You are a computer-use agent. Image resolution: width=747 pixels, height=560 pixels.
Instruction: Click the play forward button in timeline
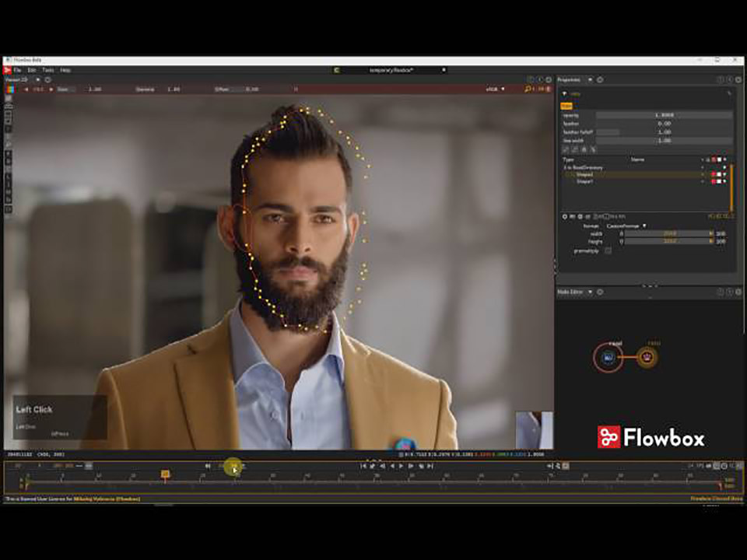(402, 466)
